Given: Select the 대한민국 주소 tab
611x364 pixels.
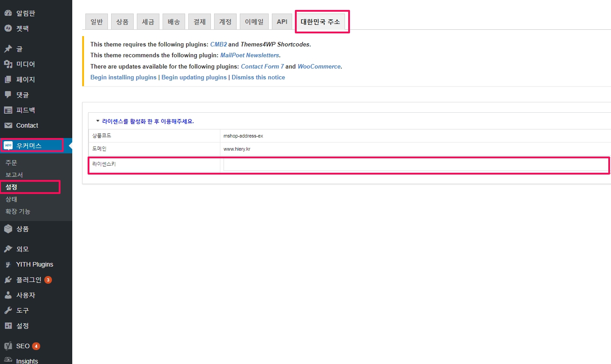Looking at the screenshot, I should coord(320,22).
